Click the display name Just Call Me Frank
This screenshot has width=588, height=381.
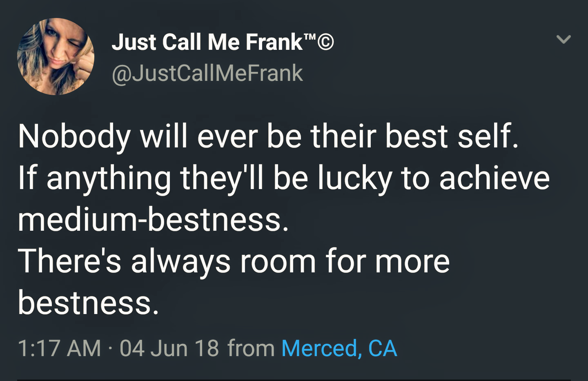pos(207,42)
